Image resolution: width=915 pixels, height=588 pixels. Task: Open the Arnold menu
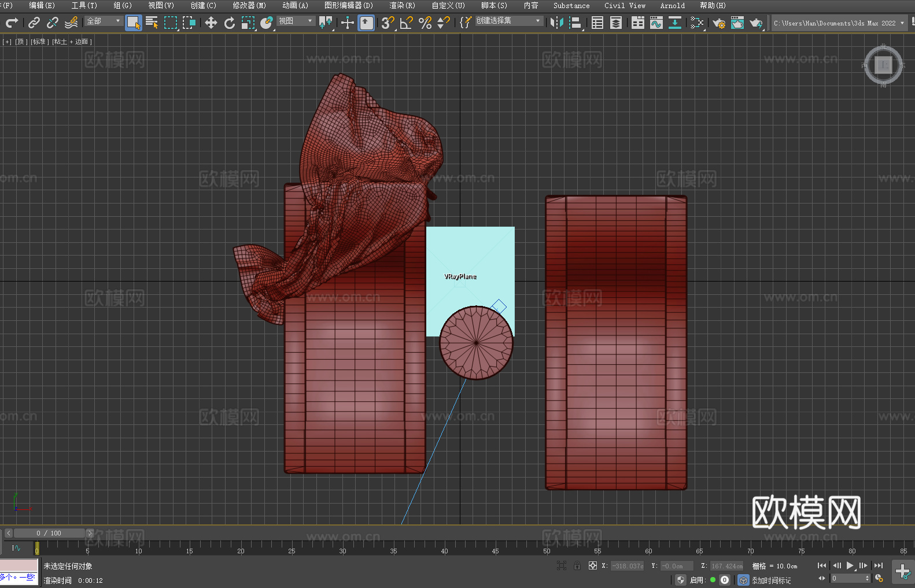(673, 5)
